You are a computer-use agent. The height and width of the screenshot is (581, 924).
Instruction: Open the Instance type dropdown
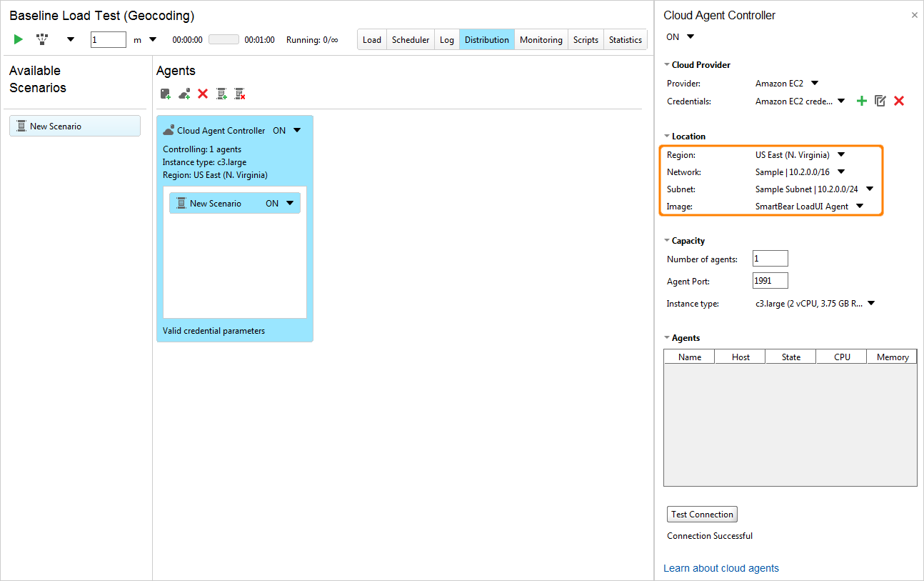coord(870,303)
